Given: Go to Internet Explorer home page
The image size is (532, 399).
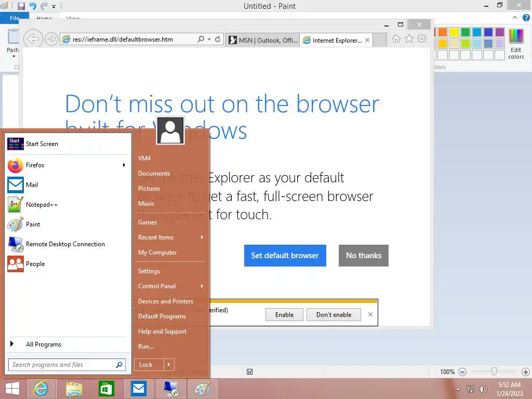Looking at the screenshot, I should tap(396, 38).
